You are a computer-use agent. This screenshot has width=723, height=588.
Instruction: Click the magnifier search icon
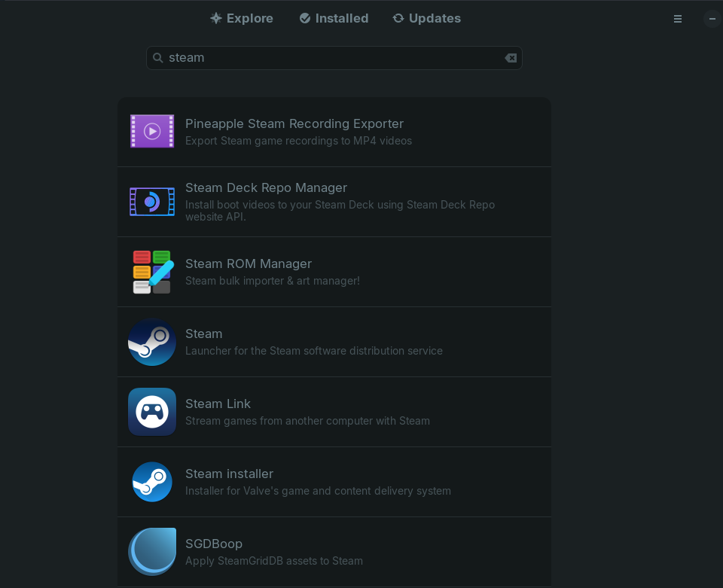(158, 58)
